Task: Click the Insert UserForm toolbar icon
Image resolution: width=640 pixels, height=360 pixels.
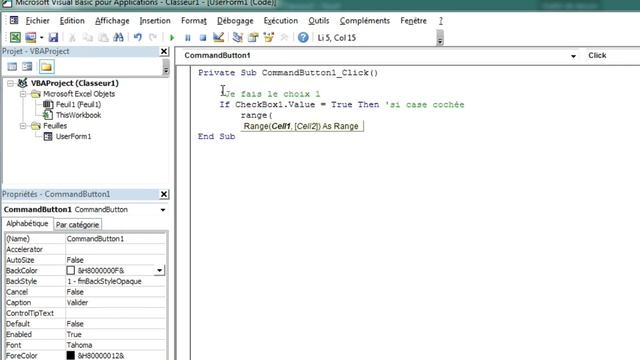Action: coord(31,38)
